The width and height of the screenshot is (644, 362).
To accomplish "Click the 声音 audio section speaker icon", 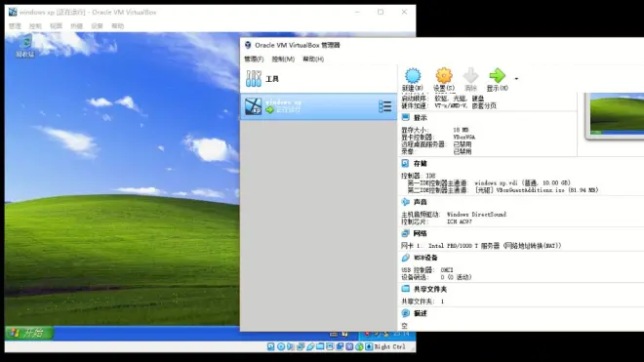I will [x=405, y=202].
